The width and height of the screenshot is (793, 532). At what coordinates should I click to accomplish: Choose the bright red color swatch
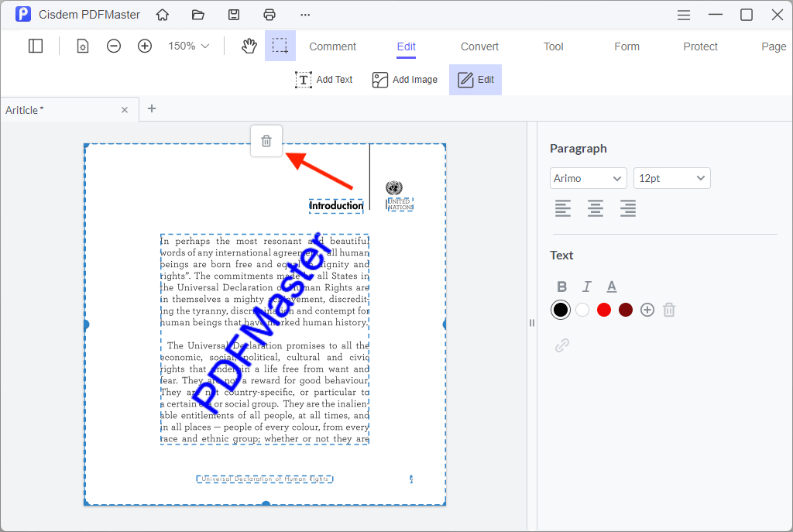pos(604,310)
